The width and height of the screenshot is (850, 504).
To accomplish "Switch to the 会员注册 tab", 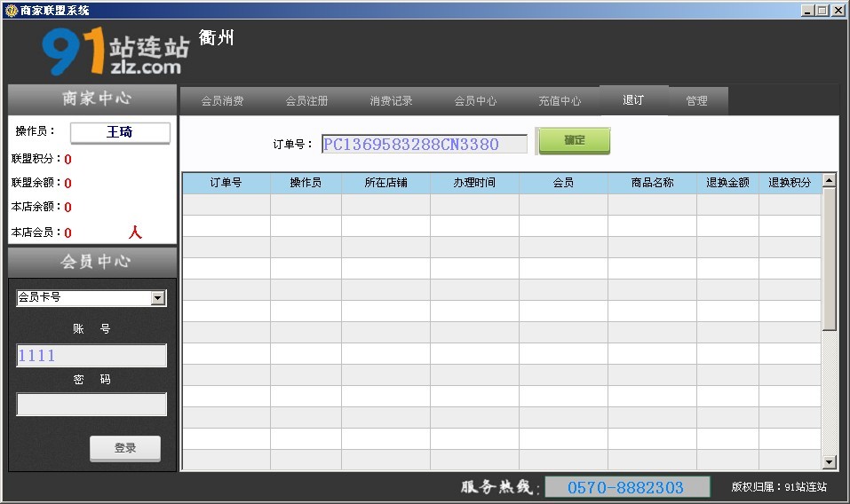I will tap(306, 101).
